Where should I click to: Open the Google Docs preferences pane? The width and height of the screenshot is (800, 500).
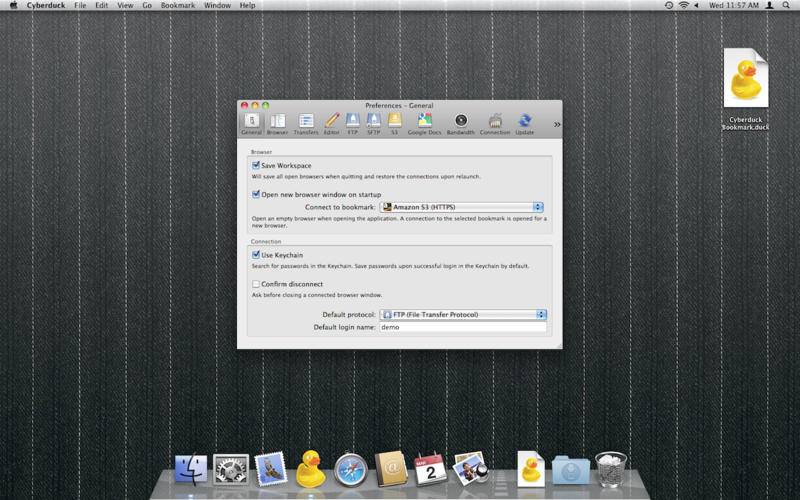pyautogui.click(x=423, y=123)
